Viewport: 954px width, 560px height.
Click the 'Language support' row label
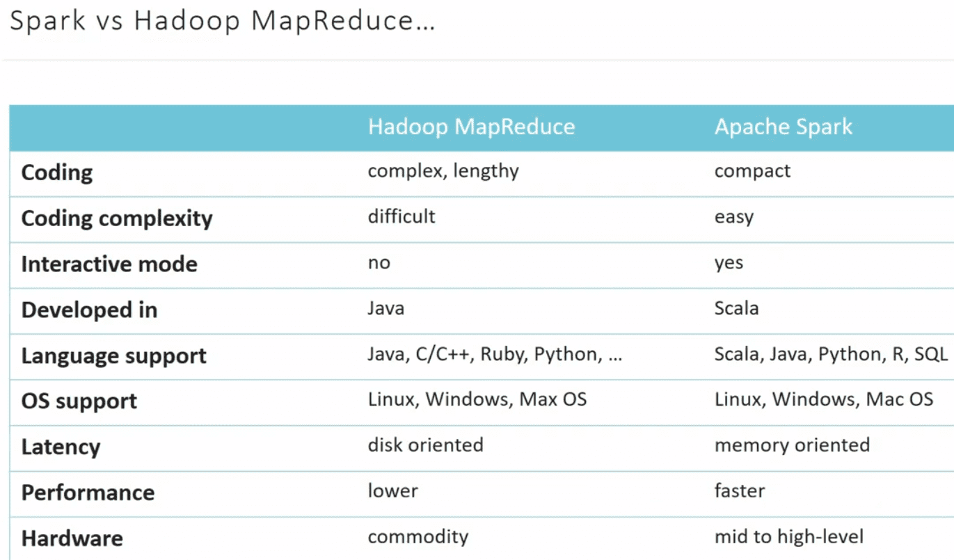point(114,356)
